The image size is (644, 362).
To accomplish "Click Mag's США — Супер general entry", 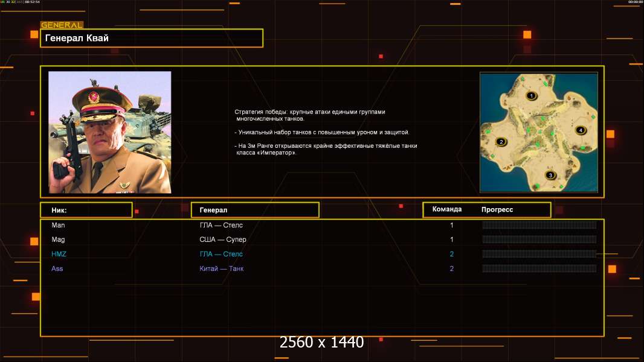I will [x=223, y=240].
